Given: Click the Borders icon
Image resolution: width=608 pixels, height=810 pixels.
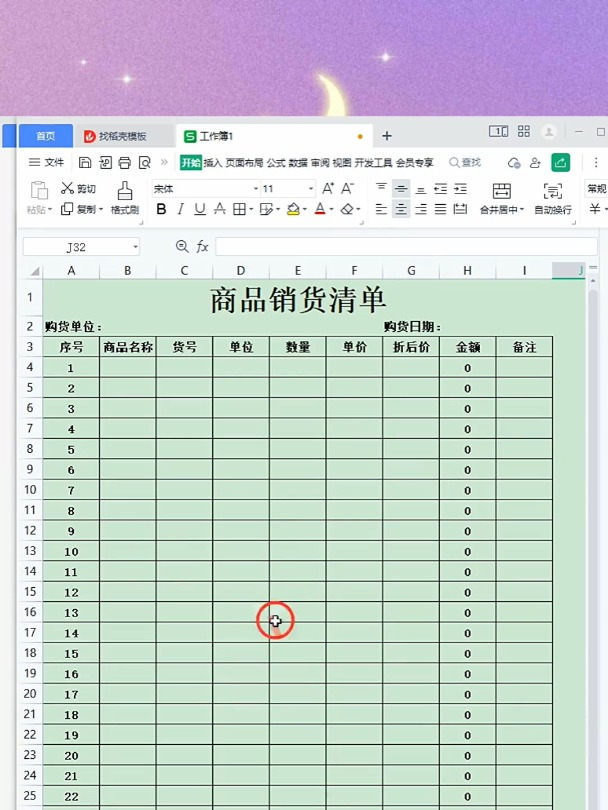Looking at the screenshot, I should [x=239, y=209].
